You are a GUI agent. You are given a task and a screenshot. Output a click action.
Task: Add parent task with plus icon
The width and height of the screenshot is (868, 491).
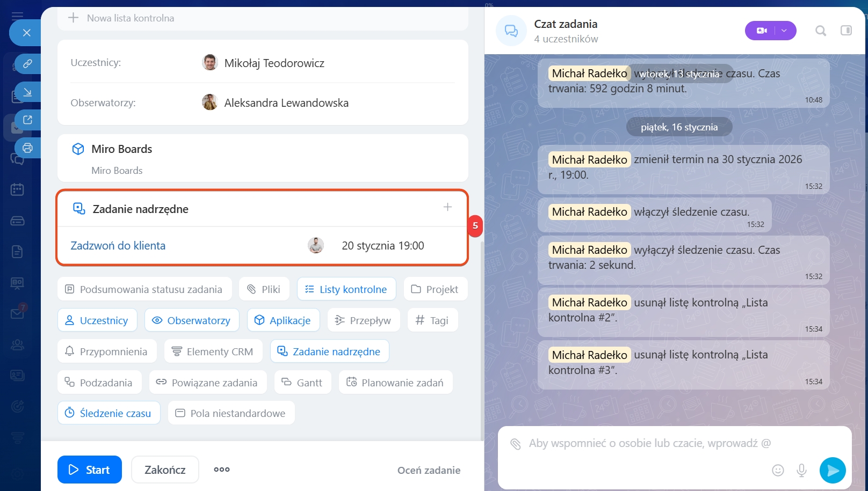(x=447, y=207)
